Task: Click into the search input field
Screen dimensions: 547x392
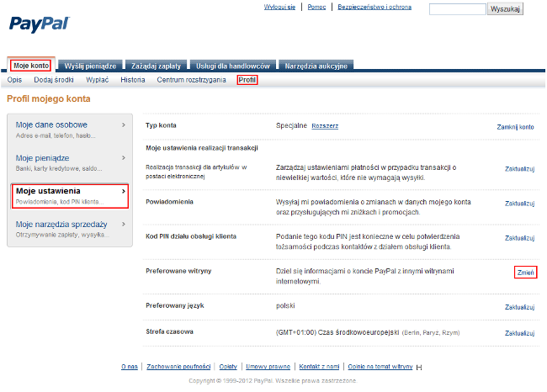Action: [x=457, y=8]
